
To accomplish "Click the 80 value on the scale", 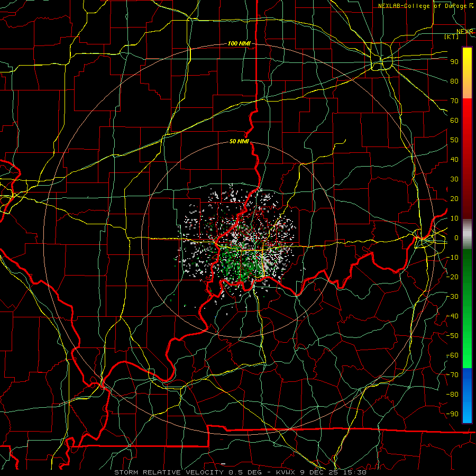I will tap(454, 81).
